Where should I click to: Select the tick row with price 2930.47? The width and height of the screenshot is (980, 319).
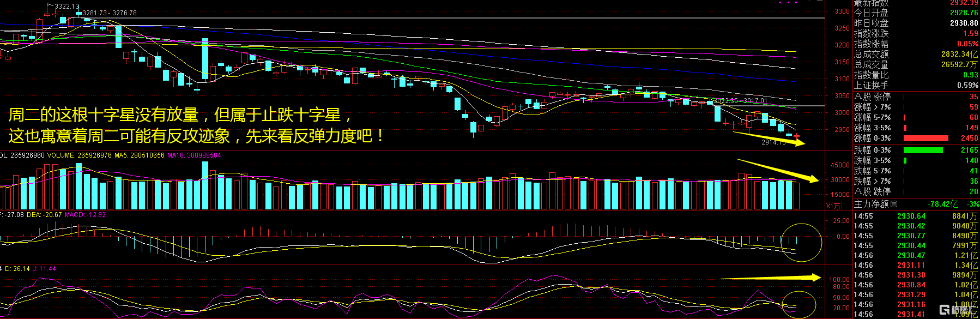pyautogui.click(x=916, y=255)
